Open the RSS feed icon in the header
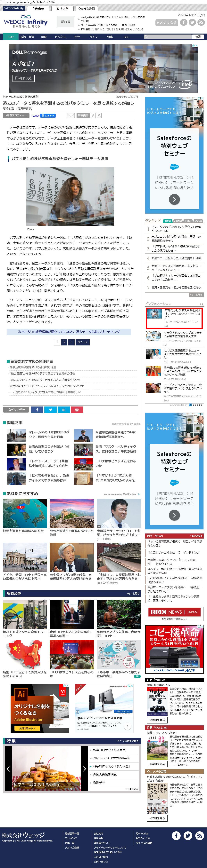Viewport: 207px width, 868px height. (201, 23)
